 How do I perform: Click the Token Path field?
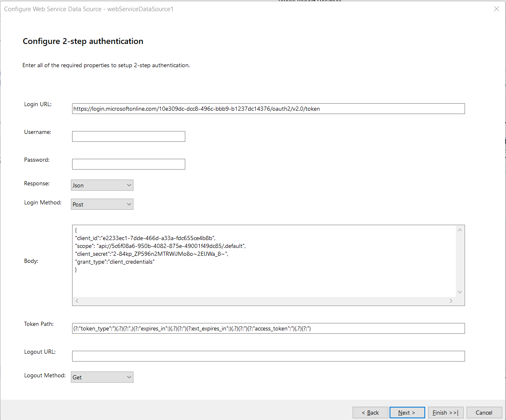click(268, 328)
